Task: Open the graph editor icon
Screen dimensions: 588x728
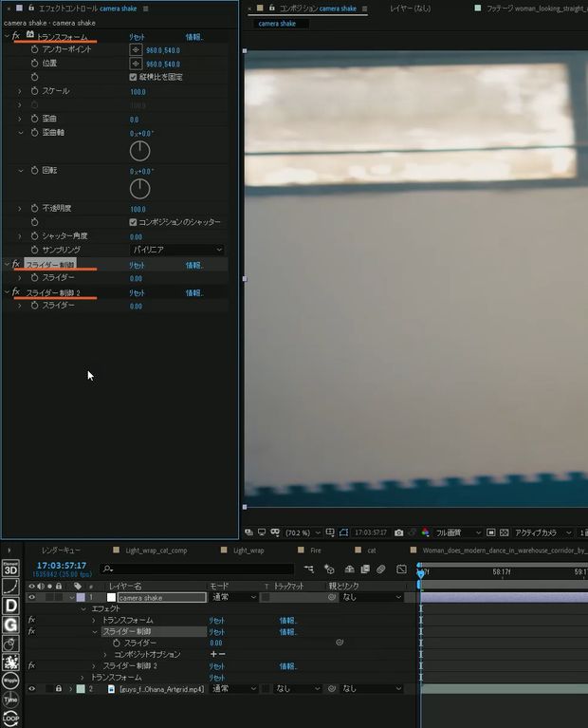Action: point(401,569)
